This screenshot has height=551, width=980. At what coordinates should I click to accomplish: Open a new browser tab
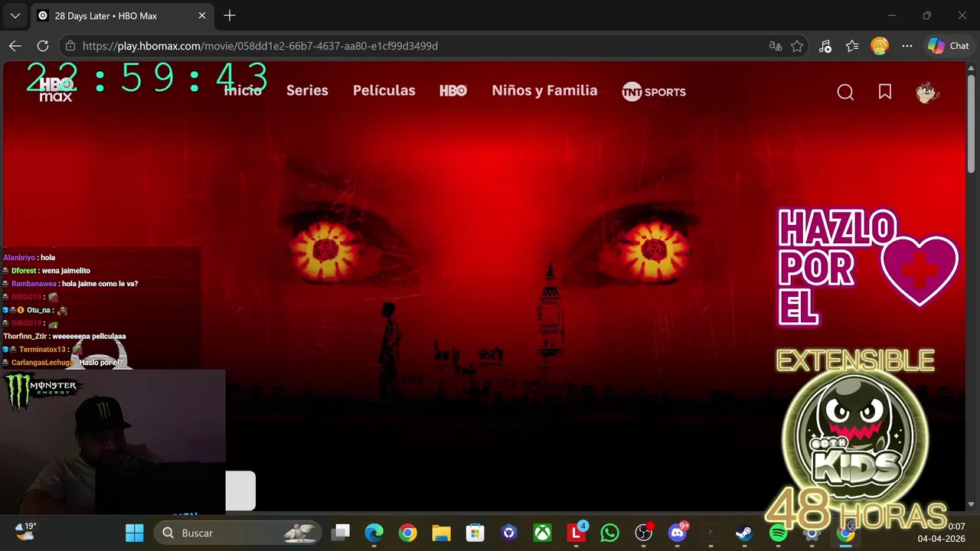230,15
